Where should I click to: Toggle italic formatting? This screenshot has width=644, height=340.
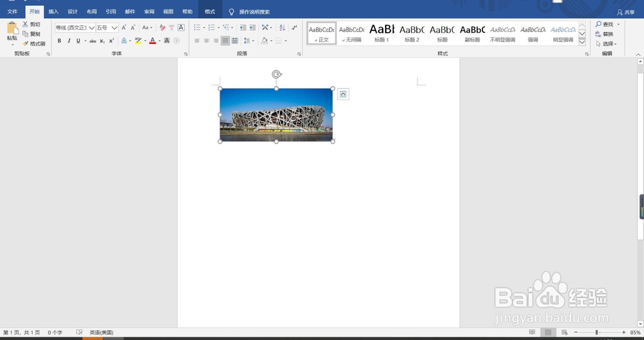click(x=69, y=41)
